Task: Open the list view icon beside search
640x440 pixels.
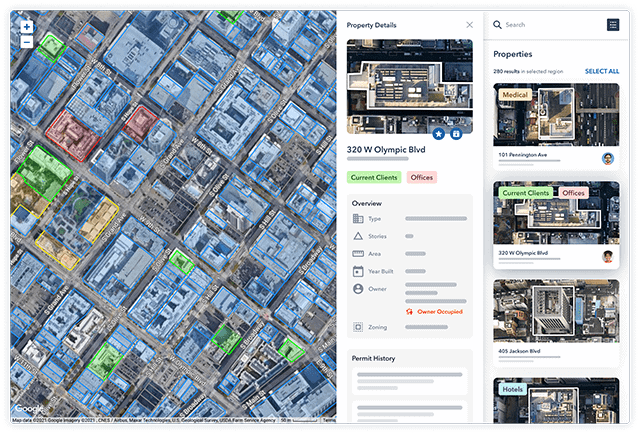Action: click(613, 24)
